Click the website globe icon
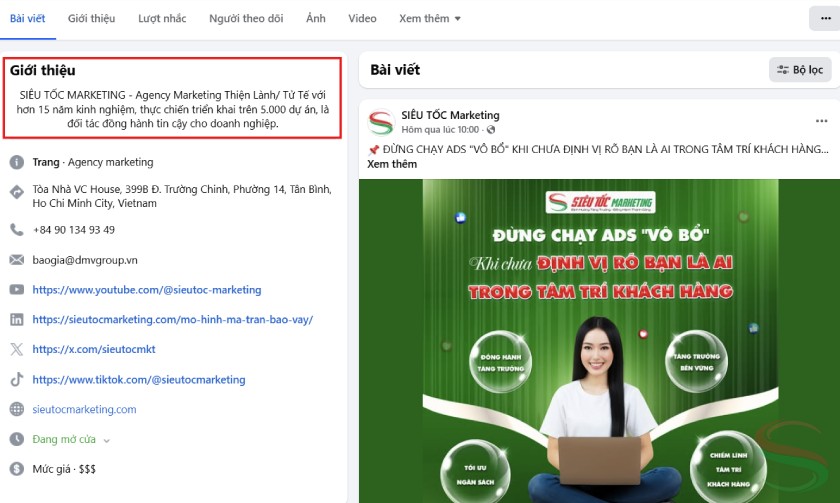 (x=17, y=409)
